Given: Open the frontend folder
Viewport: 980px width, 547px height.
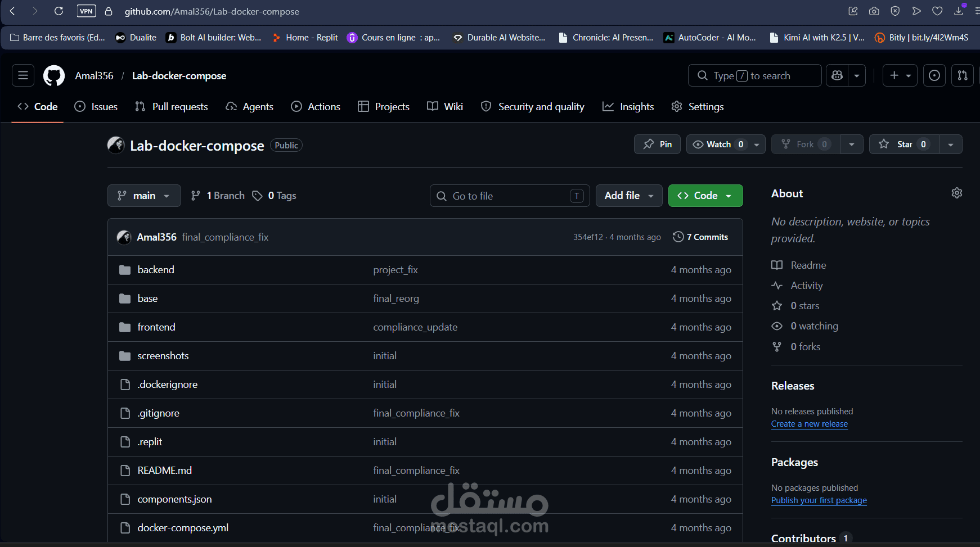Looking at the screenshot, I should coord(156,327).
